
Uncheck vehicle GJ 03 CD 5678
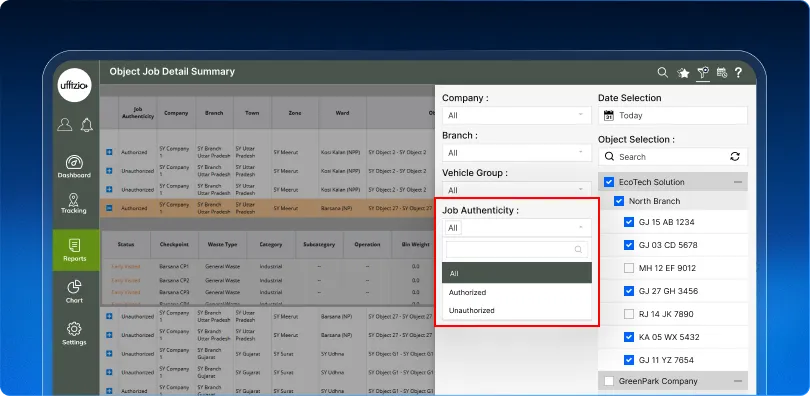[629, 245]
